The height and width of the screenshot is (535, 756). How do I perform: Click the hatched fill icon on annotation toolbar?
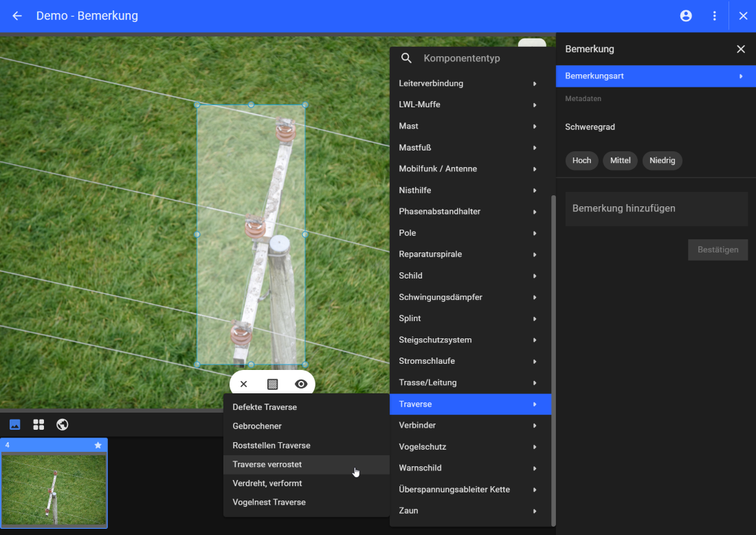pos(272,384)
